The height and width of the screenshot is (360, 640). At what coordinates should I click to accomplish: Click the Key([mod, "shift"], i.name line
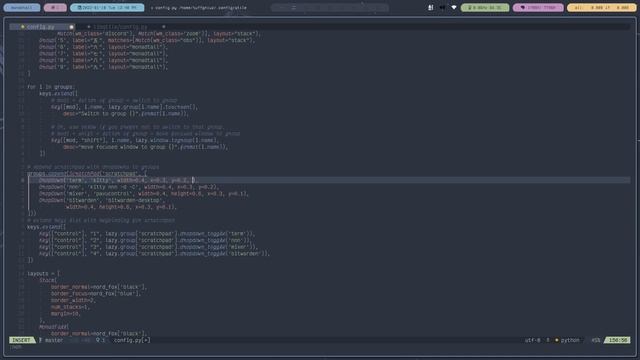135,140
